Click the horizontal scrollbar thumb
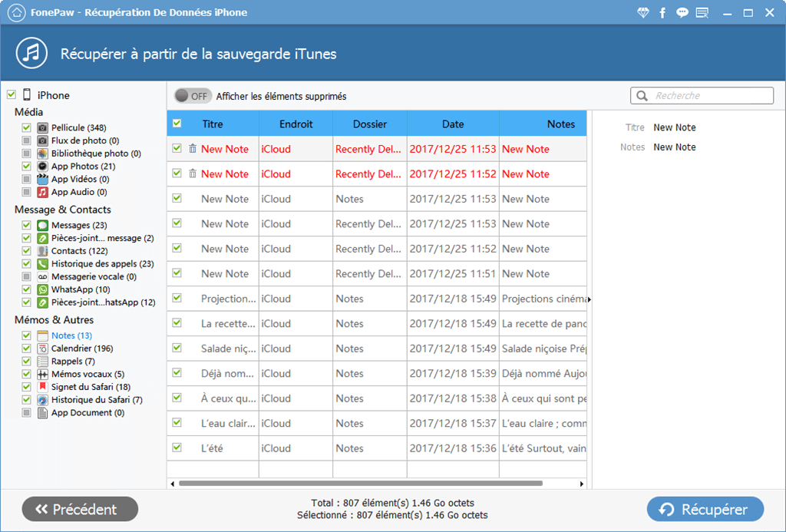786x532 pixels. click(x=361, y=484)
